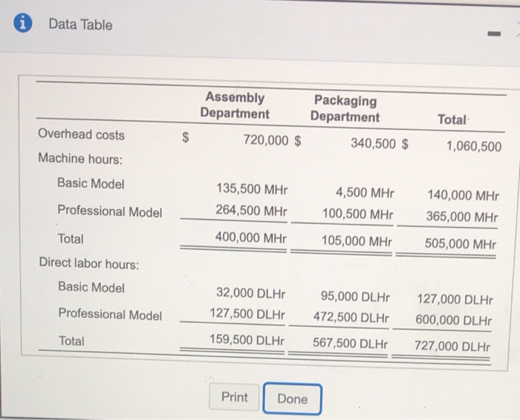520x420 pixels.
Task: Click the 727,000 DLHr grand total cell
Action: point(452,347)
